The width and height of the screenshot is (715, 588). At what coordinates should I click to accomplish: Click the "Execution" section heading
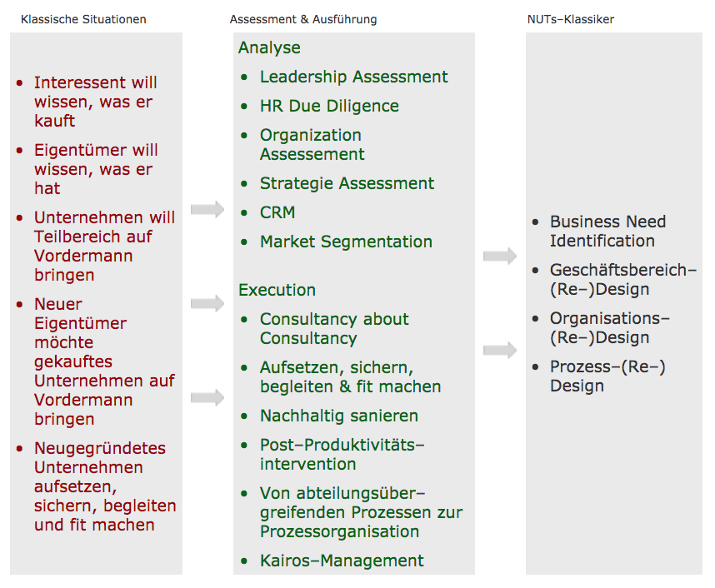click(277, 290)
